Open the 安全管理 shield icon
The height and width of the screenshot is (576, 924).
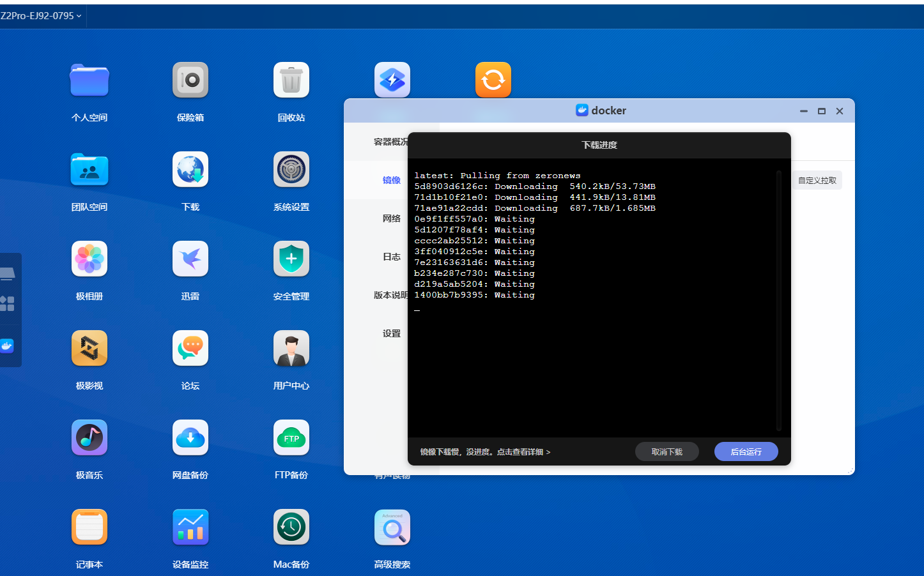291,259
